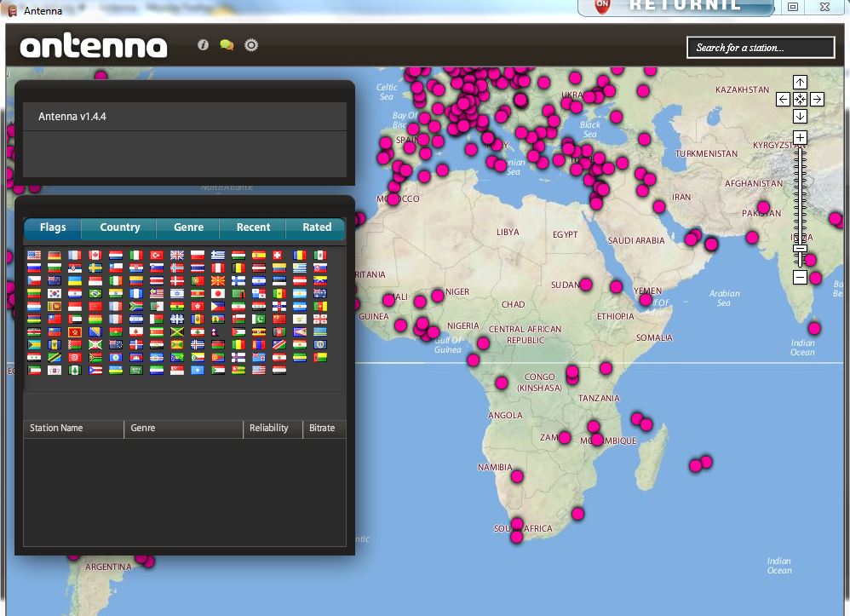The height and width of the screenshot is (616, 850).
Task: Pan the map up with arrow button
Action: [x=800, y=82]
